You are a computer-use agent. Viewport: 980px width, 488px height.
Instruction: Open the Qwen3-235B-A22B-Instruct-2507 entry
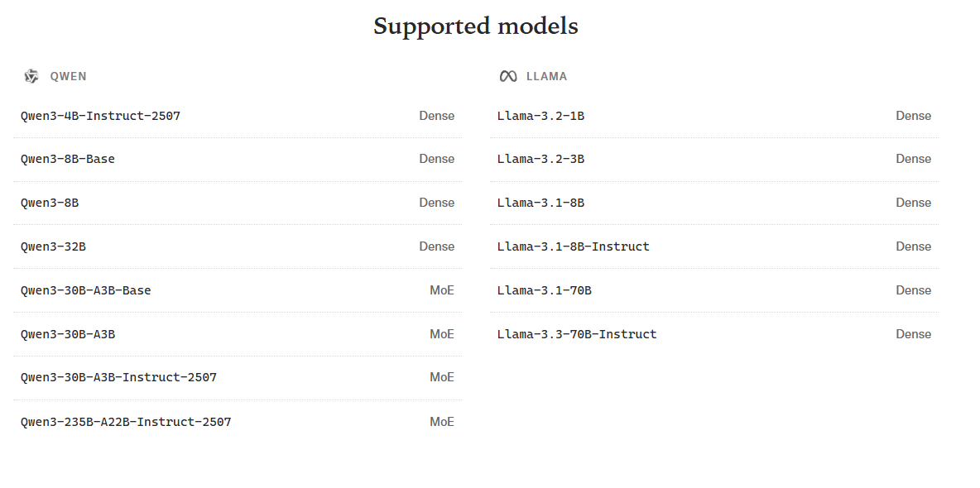tap(126, 422)
